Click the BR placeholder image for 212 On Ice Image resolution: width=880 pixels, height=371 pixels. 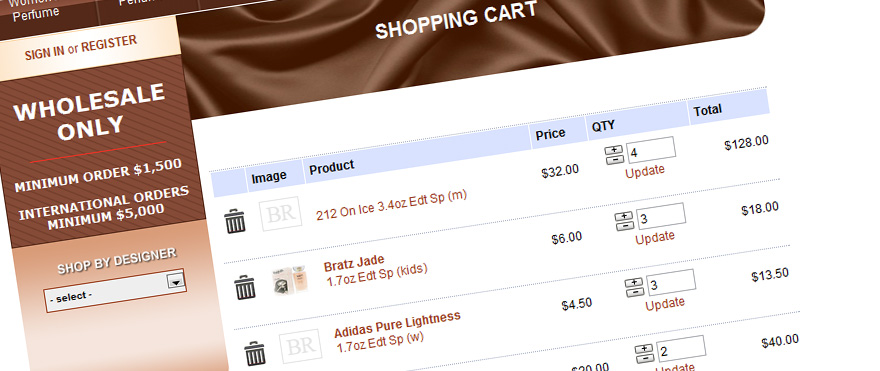281,214
